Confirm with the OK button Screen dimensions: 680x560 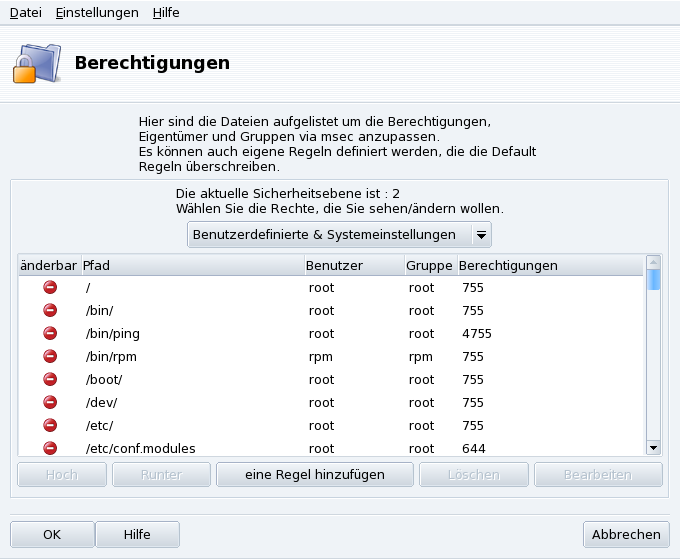pyautogui.click(x=52, y=534)
